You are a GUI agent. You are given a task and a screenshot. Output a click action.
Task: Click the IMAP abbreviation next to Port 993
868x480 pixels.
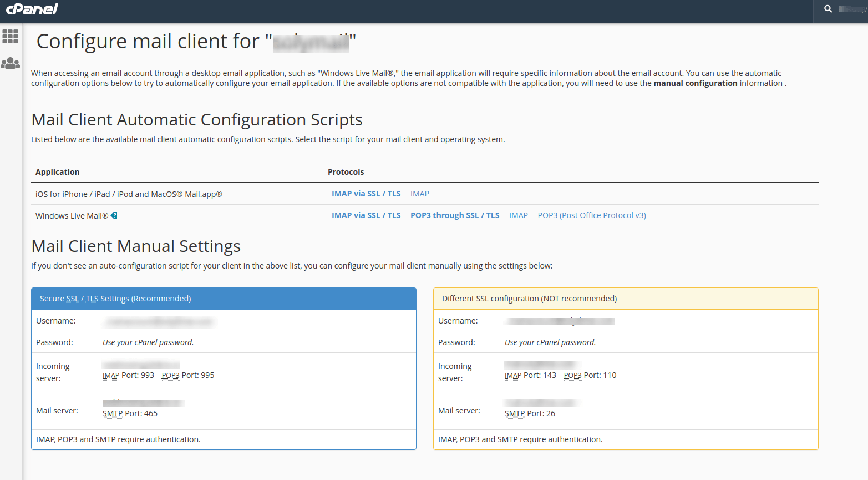111,376
